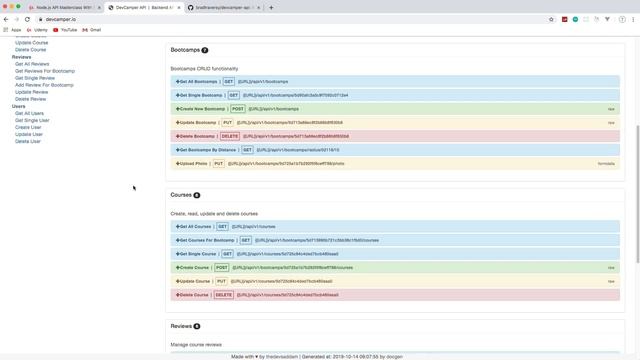Click the Courses section heading
Screen dimensions: 640x360
pos(181,195)
